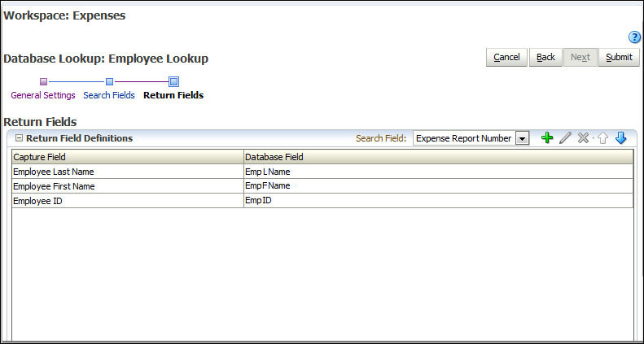This screenshot has width=644, height=344.
Task: Move return field up with arrow icon
Action: (602, 138)
